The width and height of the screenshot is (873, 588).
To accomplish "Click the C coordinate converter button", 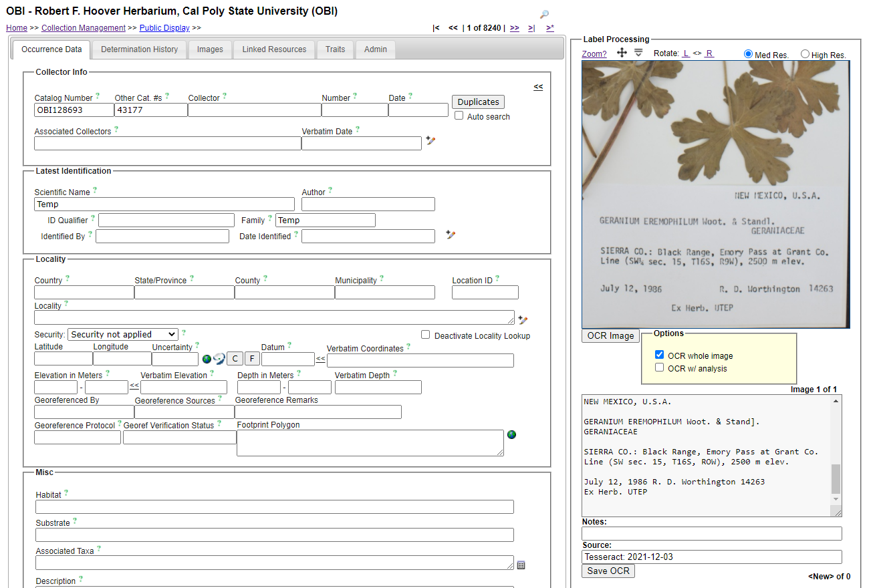I will [235, 359].
